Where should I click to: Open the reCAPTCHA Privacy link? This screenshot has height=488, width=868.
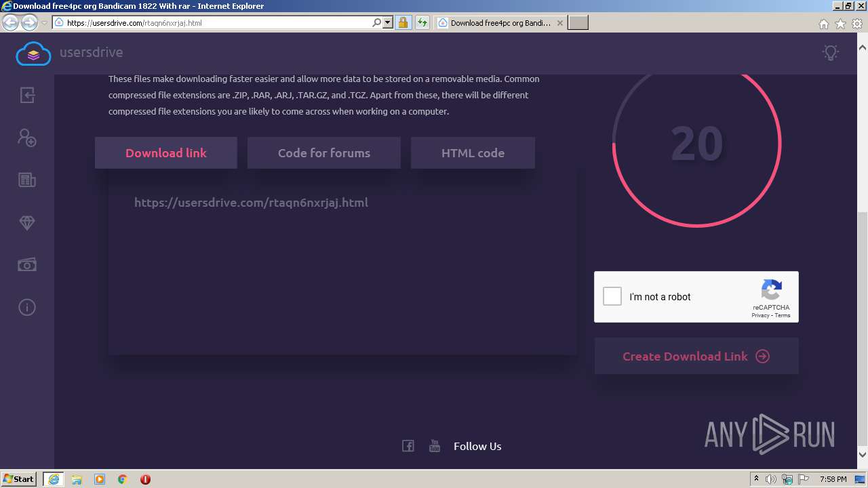click(x=760, y=315)
